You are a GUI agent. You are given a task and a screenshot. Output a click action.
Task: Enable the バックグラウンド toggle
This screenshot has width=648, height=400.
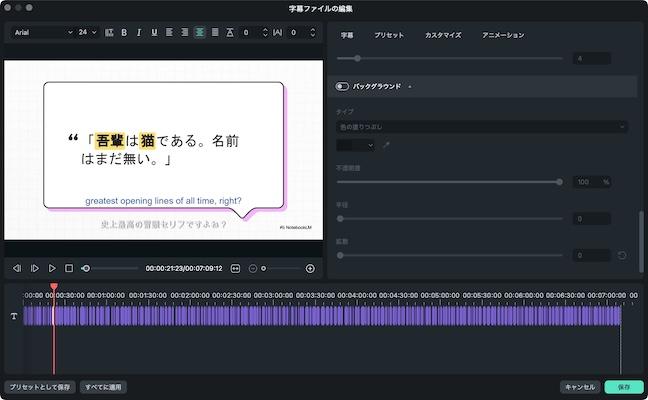pos(342,86)
